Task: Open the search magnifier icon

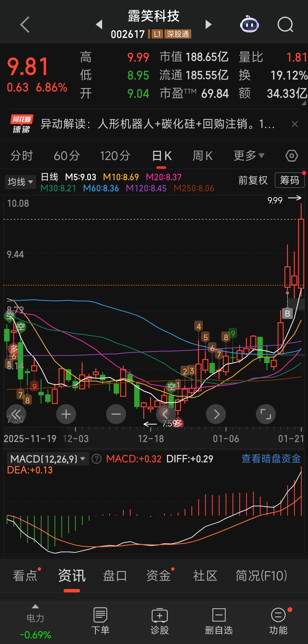Action: tap(285, 25)
